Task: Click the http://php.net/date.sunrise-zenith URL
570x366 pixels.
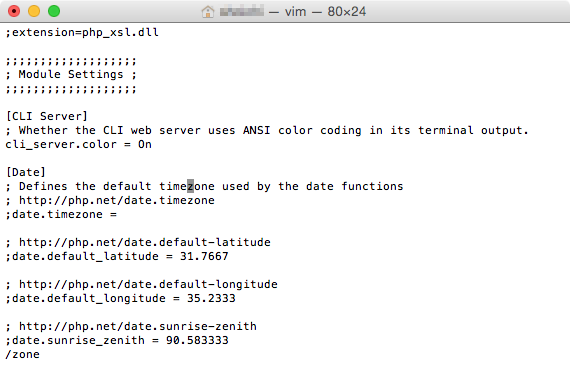Action: click(138, 326)
